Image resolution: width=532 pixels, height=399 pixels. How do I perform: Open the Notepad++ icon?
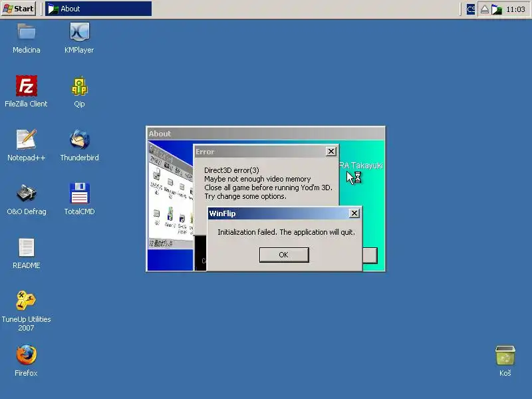click(27, 140)
